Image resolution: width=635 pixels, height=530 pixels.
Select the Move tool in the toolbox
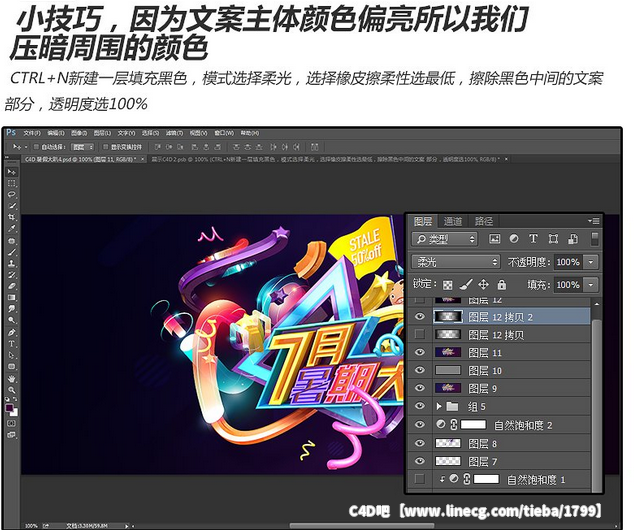(x=12, y=172)
